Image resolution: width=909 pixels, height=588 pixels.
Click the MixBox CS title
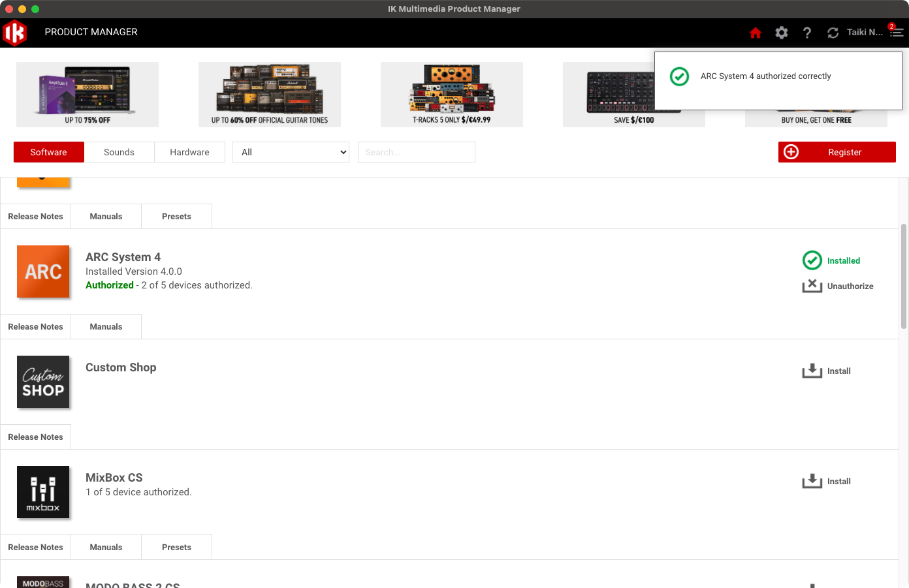(114, 478)
